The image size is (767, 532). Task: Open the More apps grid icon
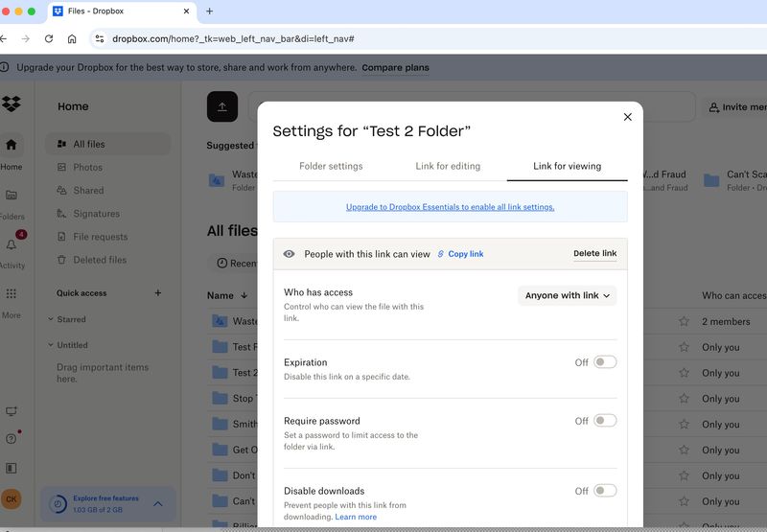tap(12, 293)
